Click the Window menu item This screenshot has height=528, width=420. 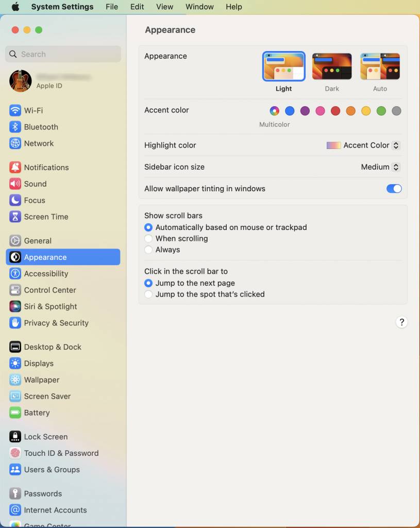199,7
